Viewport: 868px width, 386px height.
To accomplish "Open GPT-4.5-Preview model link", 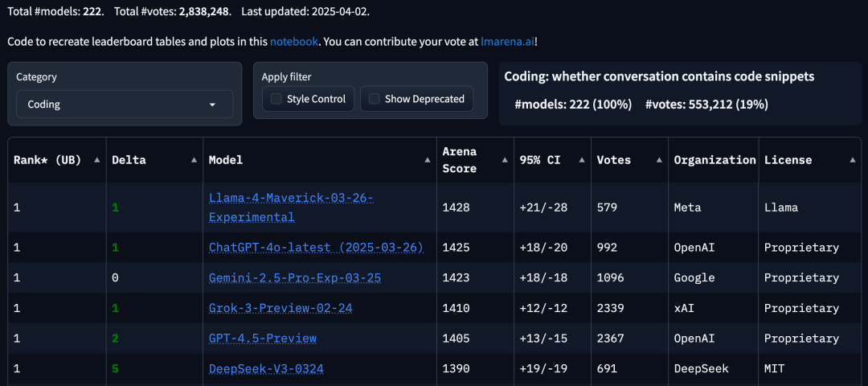I will point(262,339).
